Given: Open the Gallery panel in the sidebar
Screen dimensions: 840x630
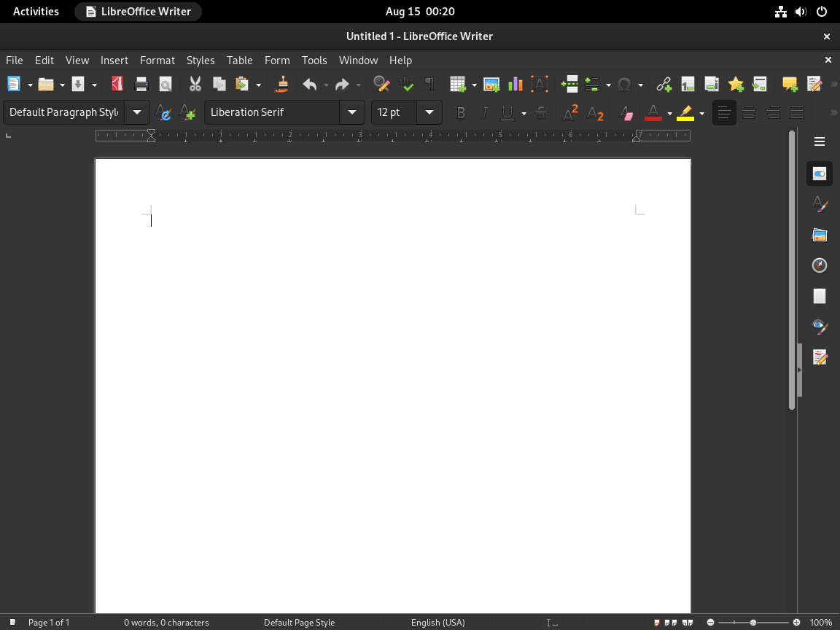Looking at the screenshot, I should coord(820,235).
